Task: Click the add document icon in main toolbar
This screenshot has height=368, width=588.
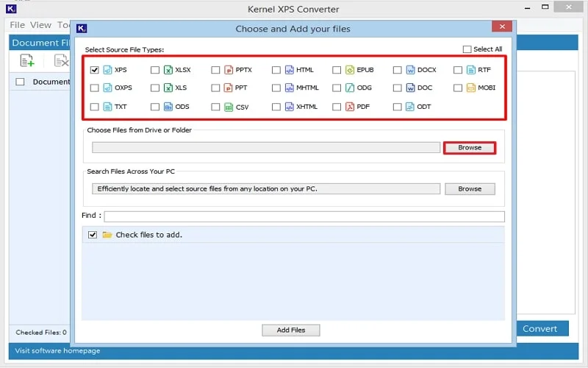Action: (x=27, y=60)
